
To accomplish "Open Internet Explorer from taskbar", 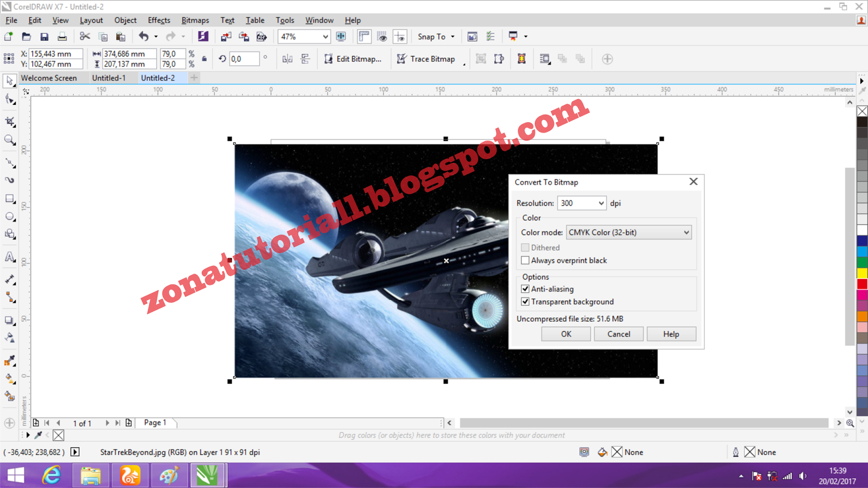I will point(52,476).
